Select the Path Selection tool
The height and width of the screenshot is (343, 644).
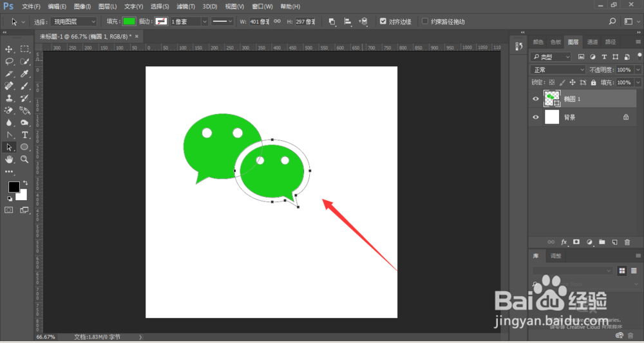[8, 147]
